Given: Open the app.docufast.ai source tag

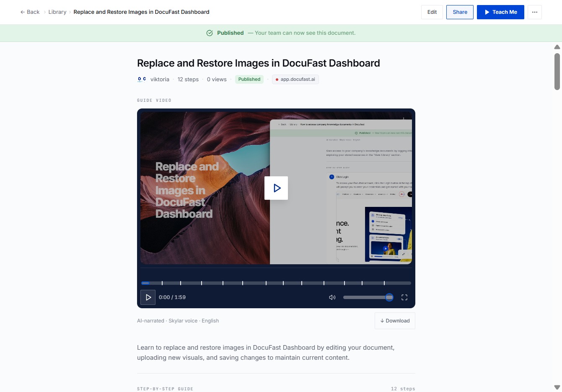Looking at the screenshot, I should 295,79.
